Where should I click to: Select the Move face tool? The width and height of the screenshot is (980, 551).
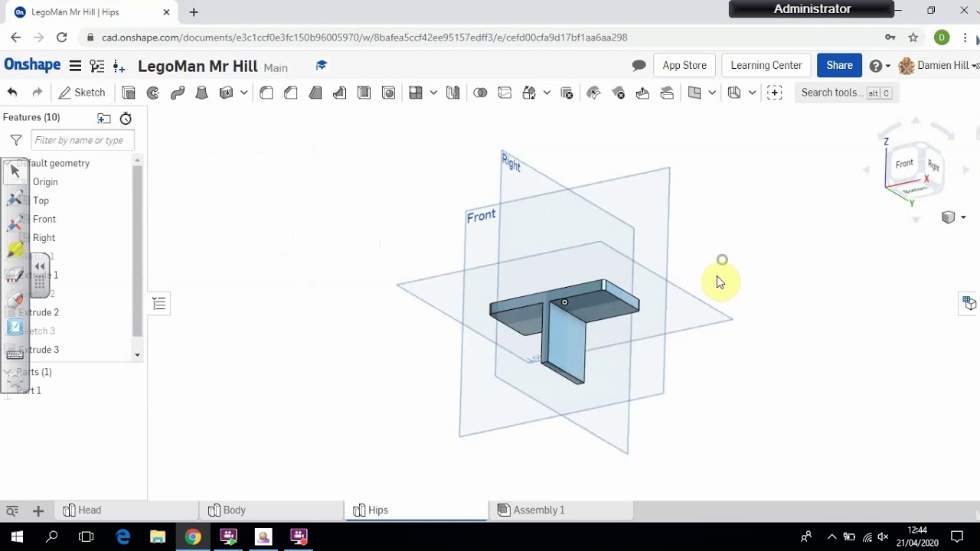click(643, 93)
